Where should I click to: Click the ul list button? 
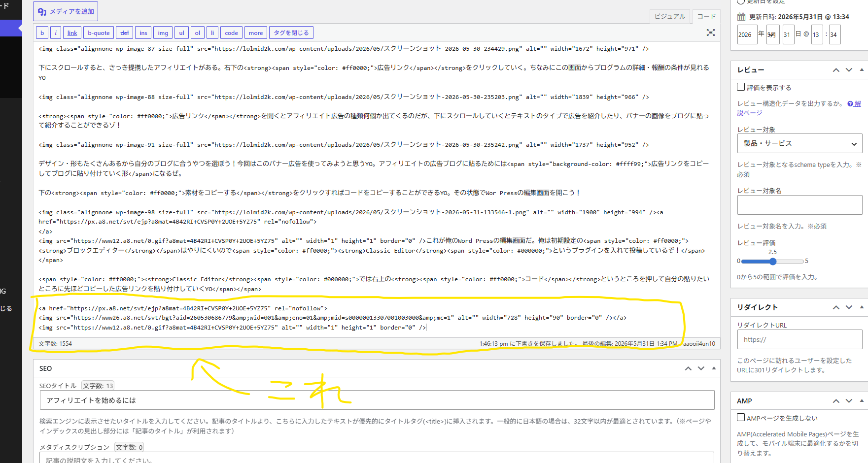(182, 33)
